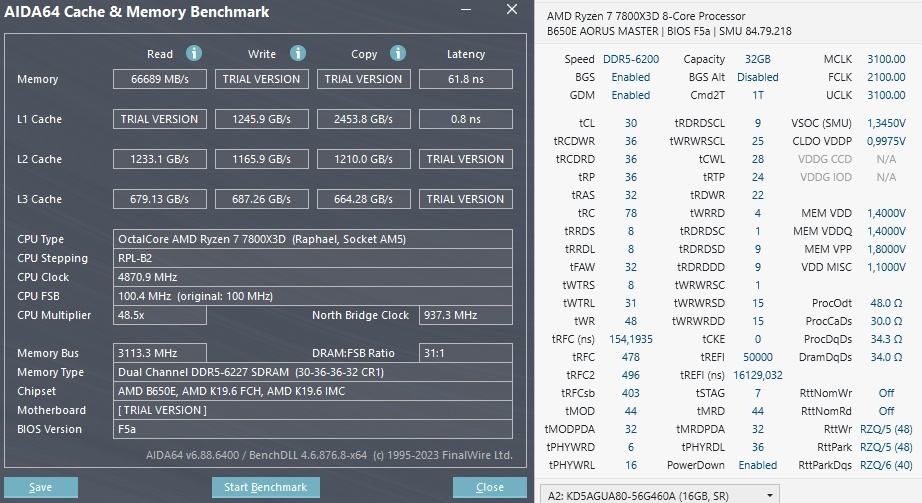The width and height of the screenshot is (922, 503).
Task: Select L3 Cache Read 679.13 GB/s
Action: coord(160,199)
